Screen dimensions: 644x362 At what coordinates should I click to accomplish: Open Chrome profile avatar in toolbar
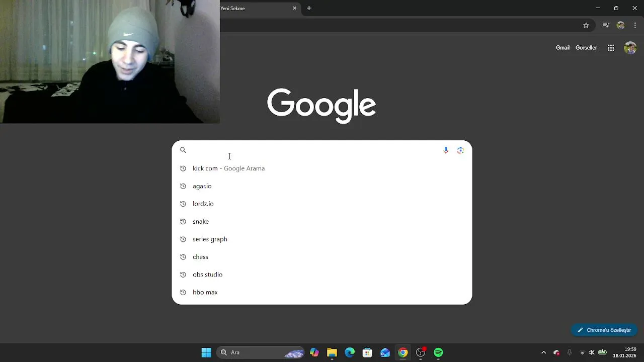pyautogui.click(x=620, y=25)
